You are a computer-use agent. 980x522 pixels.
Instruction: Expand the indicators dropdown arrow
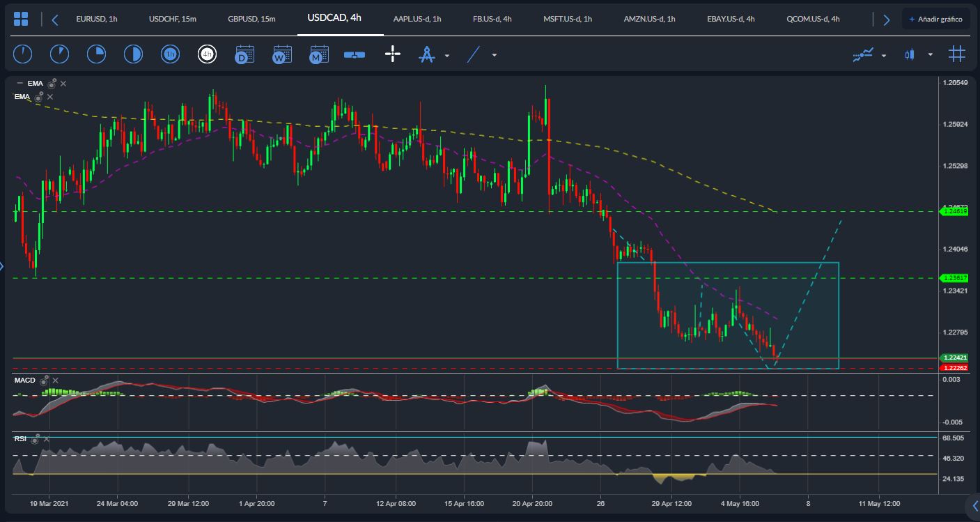[x=884, y=55]
